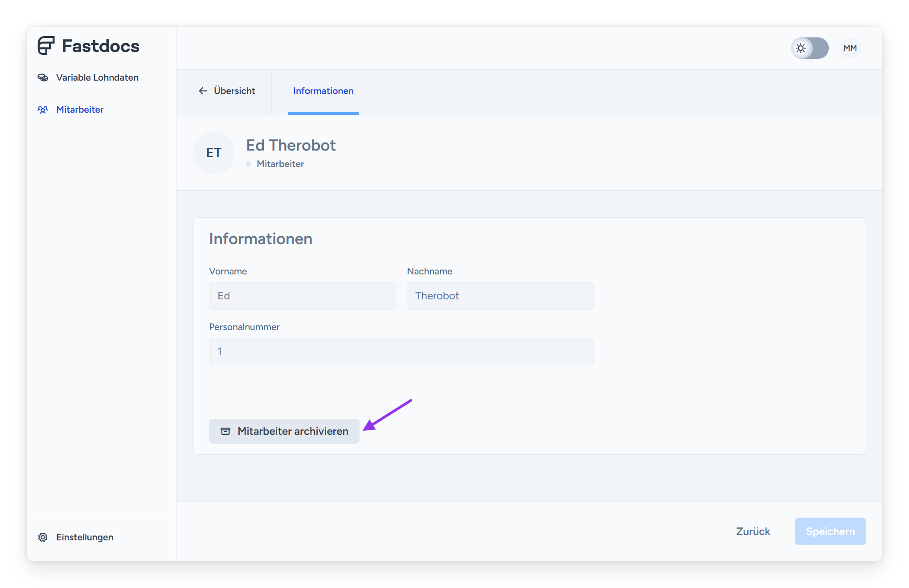Open Einstellungen from sidebar bottom
This screenshot has height=588, width=909.
(x=85, y=537)
